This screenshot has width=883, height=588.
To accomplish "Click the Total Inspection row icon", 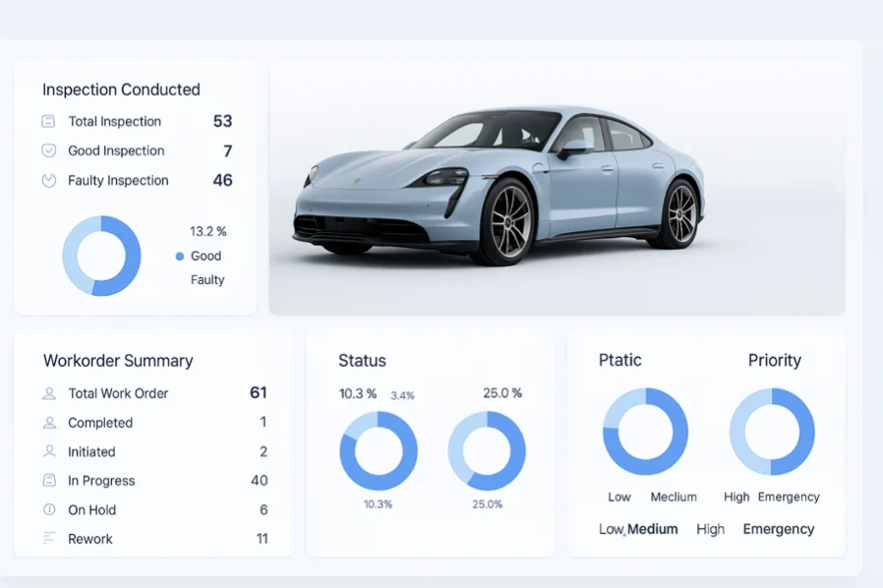I will click(x=48, y=122).
